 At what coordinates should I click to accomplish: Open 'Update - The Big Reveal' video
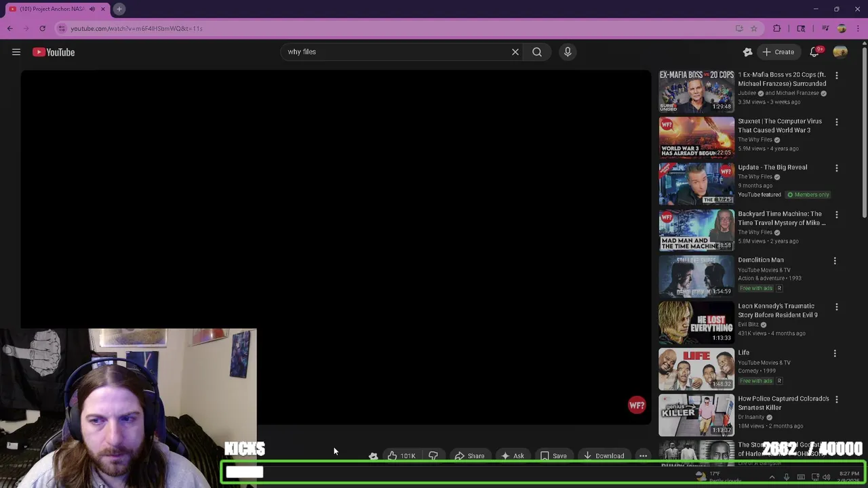772,167
